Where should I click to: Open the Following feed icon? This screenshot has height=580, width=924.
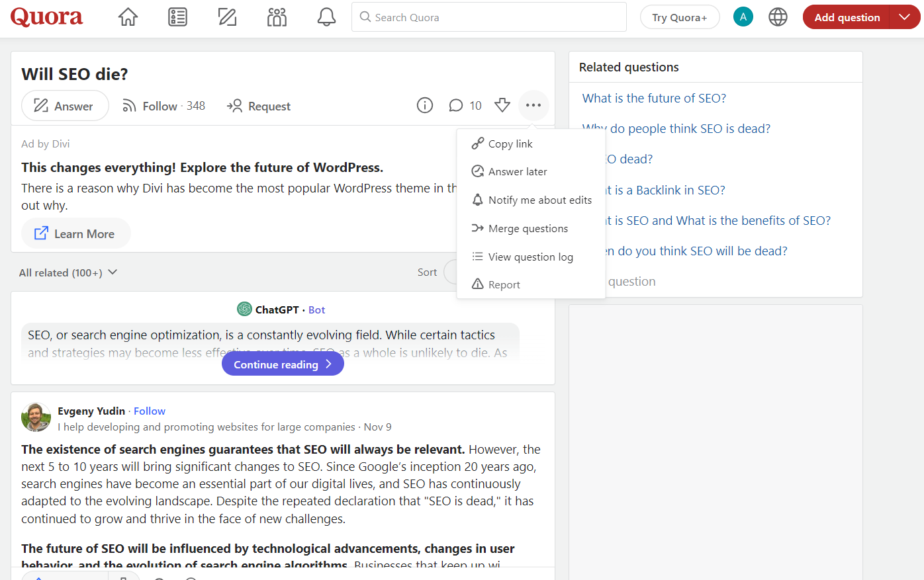pos(177,17)
